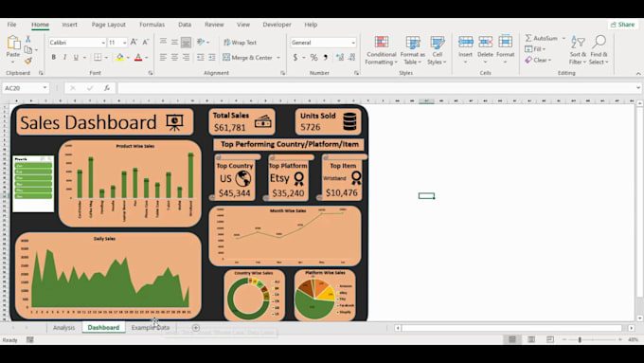
Task: Click the Insert Function fx icon
Action: pyautogui.click(x=107, y=88)
